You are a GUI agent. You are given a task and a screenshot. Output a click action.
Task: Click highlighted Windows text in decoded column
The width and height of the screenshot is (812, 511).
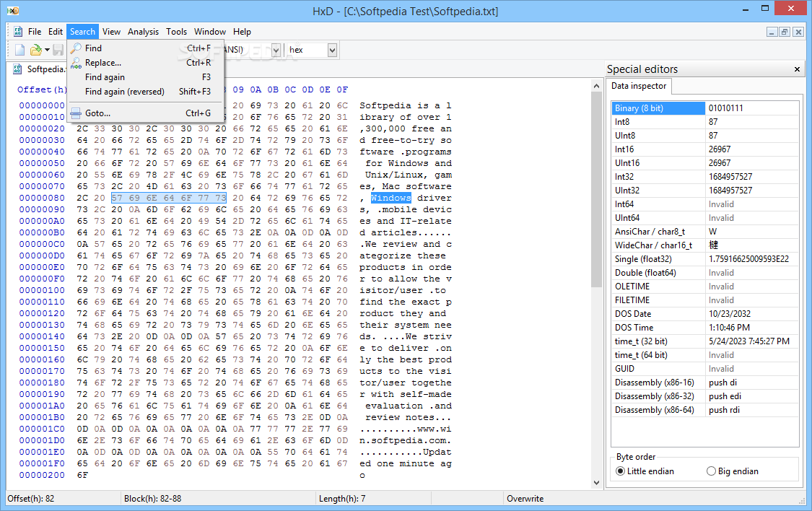391,198
